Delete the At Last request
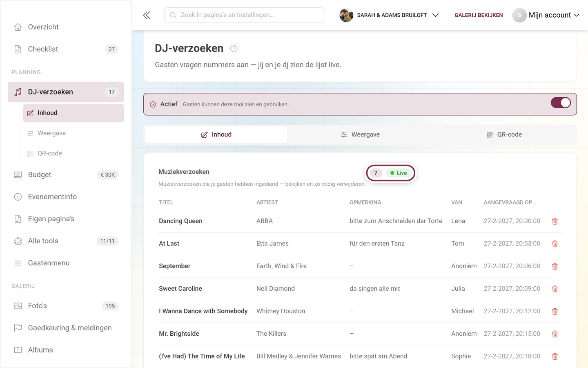 click(555, 244)
